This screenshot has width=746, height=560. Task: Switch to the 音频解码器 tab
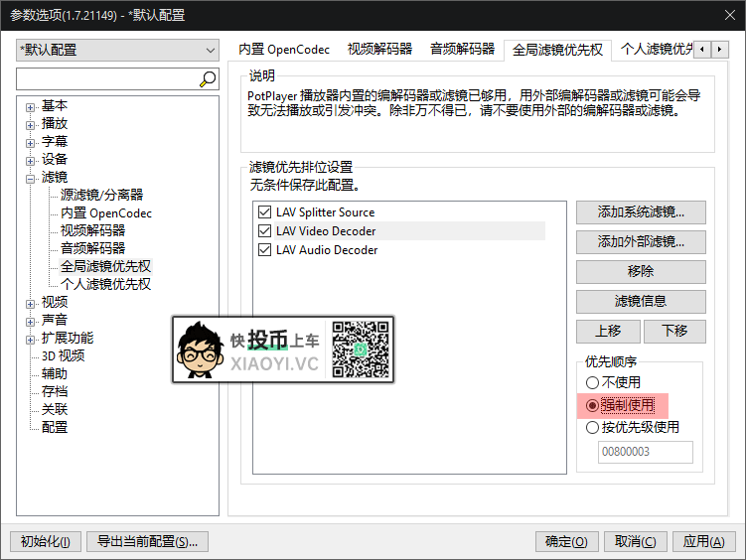(463, 49)
